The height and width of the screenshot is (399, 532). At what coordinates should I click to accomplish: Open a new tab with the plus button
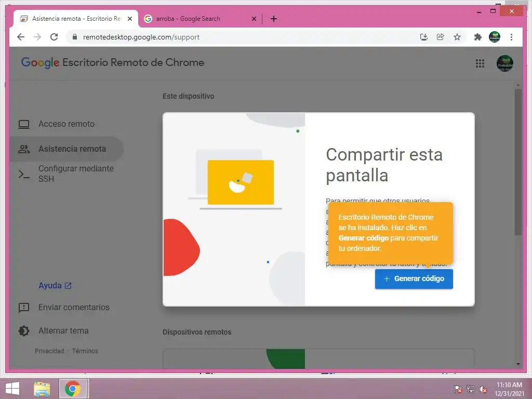[274, 19]
